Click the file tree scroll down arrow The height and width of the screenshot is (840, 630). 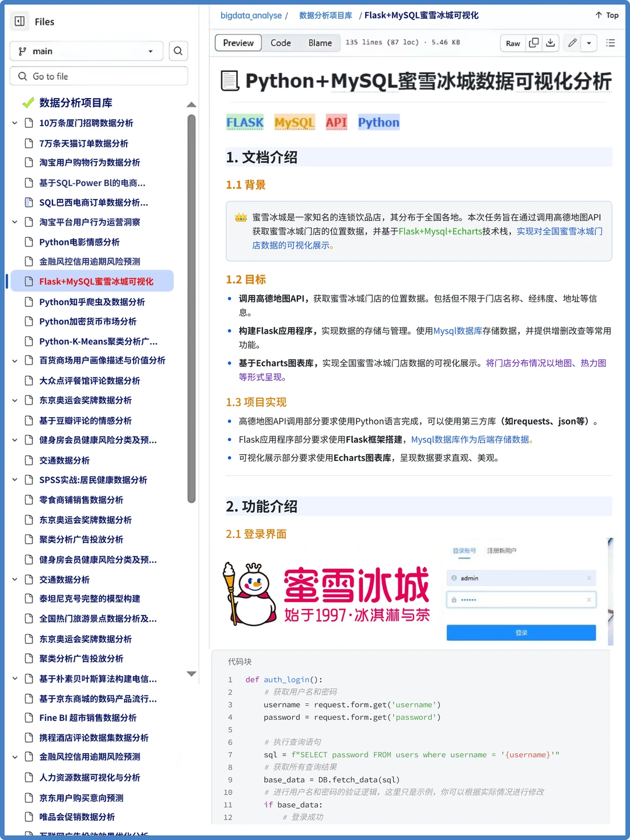(x=191, y=674)
